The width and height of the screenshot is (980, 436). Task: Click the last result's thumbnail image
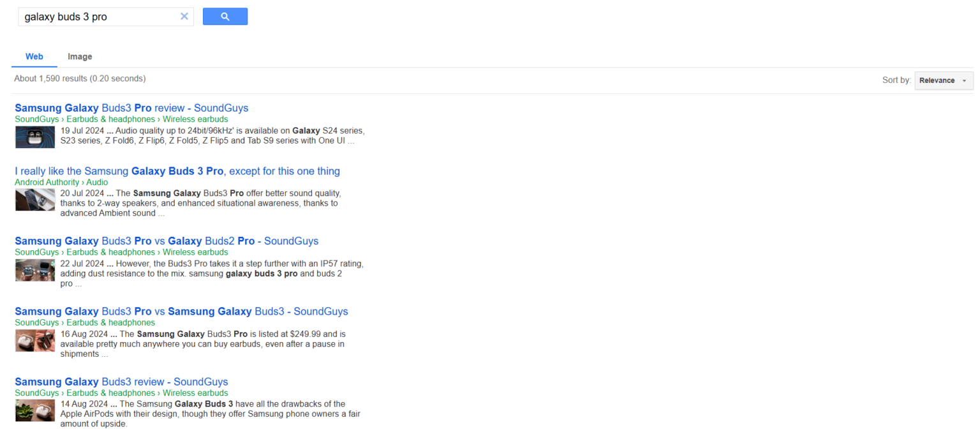point(34,410)
